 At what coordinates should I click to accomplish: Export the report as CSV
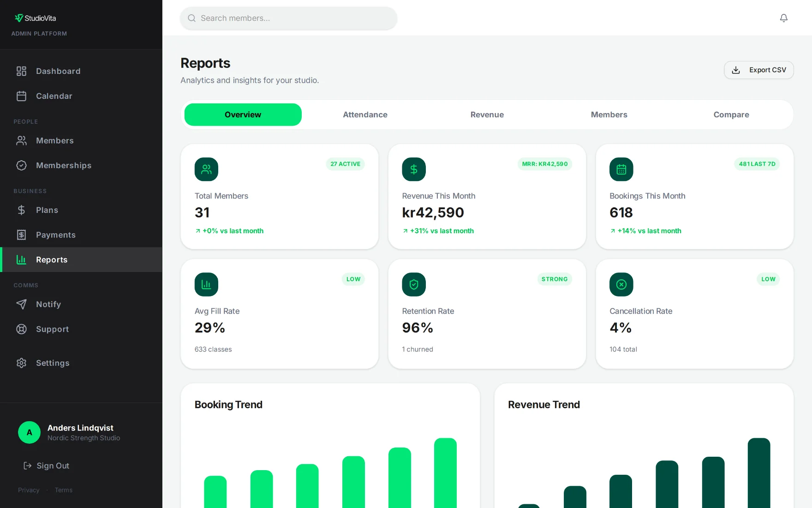pos(759,70)
